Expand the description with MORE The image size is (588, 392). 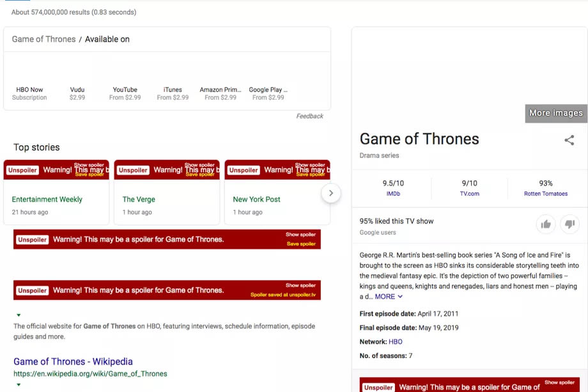(389, 297)
